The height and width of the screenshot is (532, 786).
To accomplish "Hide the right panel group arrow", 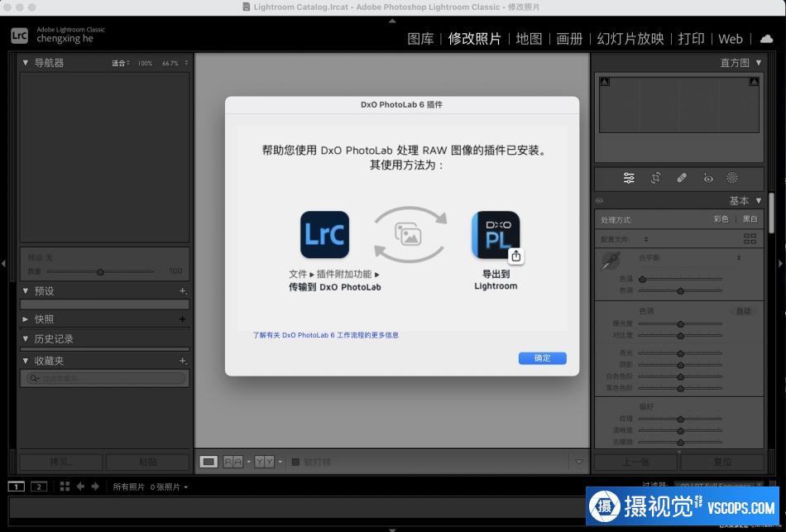I will click(x=781, y=263).
